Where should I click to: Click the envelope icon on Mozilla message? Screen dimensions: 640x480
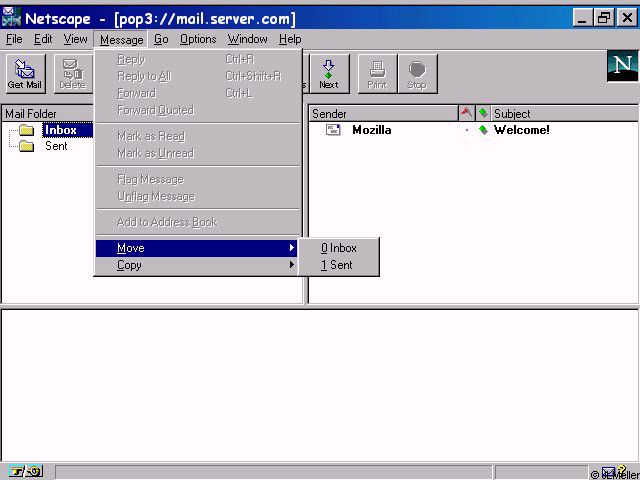coord(333,130)
